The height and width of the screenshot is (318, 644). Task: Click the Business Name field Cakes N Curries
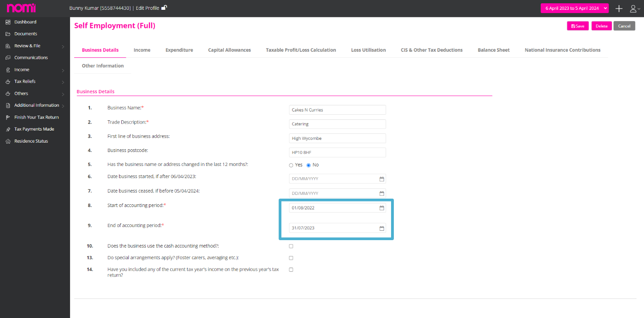(337, 110)
